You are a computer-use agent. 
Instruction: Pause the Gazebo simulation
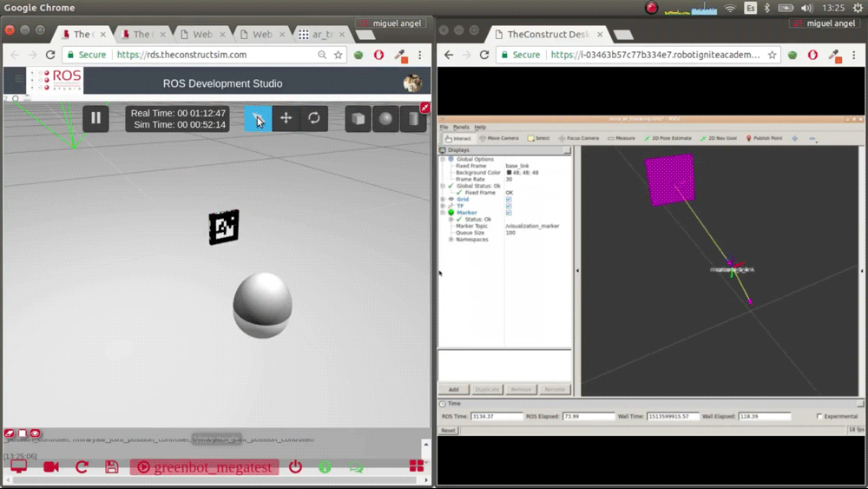click(95, 118)
